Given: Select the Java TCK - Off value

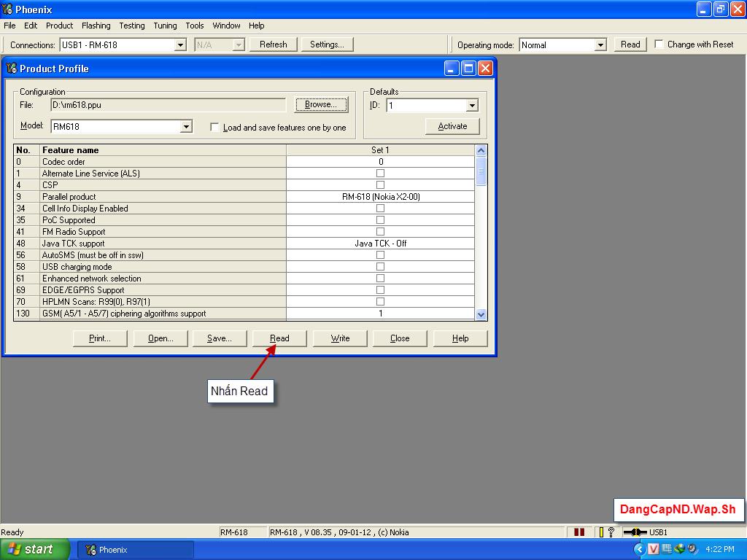Looking at the screenshot, I should (380, 244).
